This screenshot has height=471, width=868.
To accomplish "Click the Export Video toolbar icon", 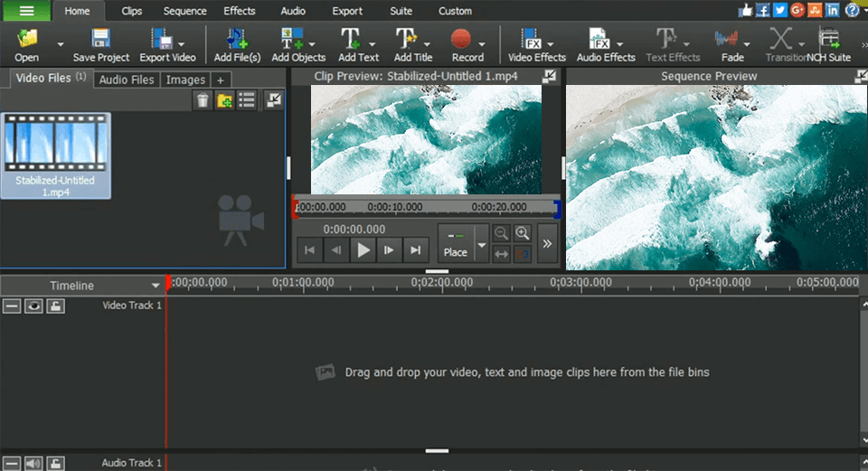I will [162, 39].
